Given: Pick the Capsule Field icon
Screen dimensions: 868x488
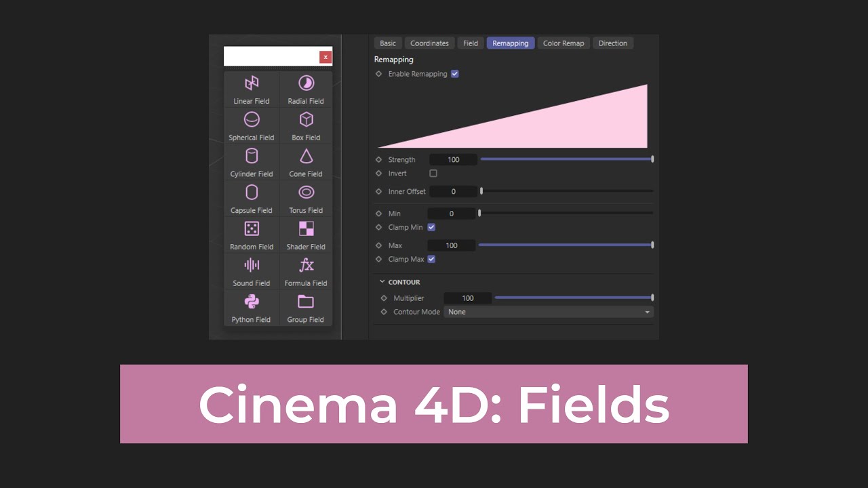Looking at the screenshot, I should pos(252,192).
